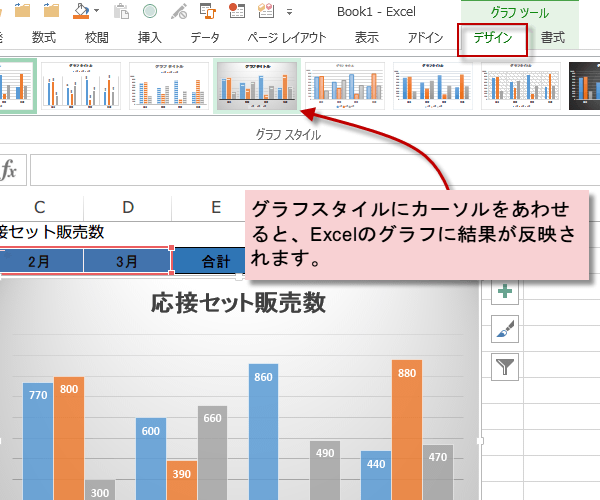This screenshot has height=500, width=600.
Task: Select the blue bar labeled 860
Action: coord(263,432)
